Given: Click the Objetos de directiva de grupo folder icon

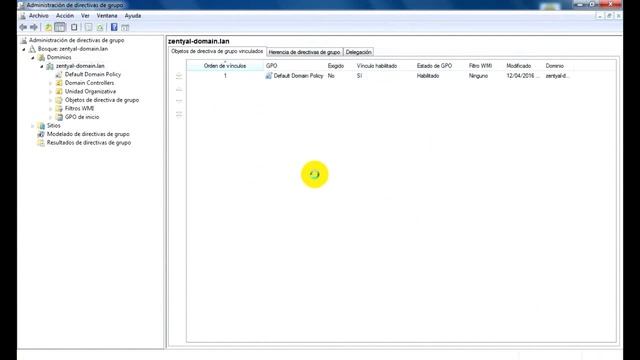Looking at the screenshot, I should pyautogui.click(x=59, y=100).
